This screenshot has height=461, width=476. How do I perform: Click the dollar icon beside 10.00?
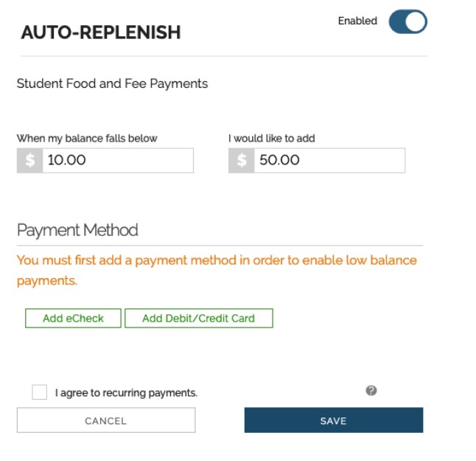click(29, 160)
